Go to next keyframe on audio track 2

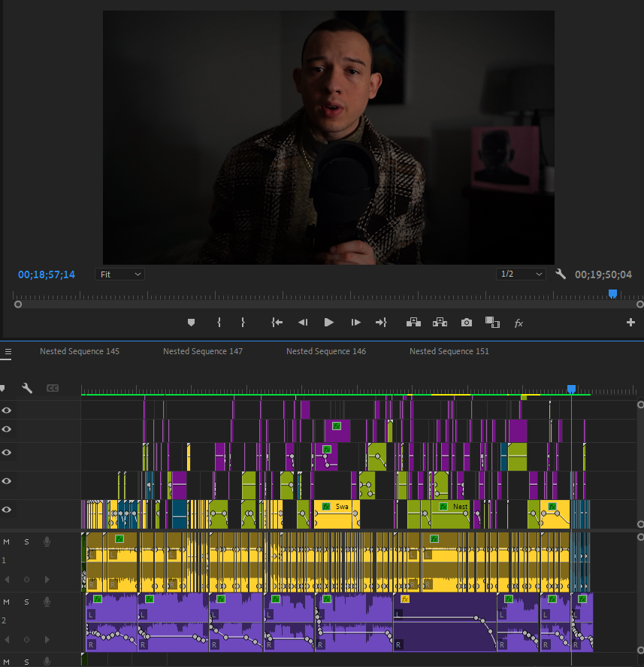[47, 639]
